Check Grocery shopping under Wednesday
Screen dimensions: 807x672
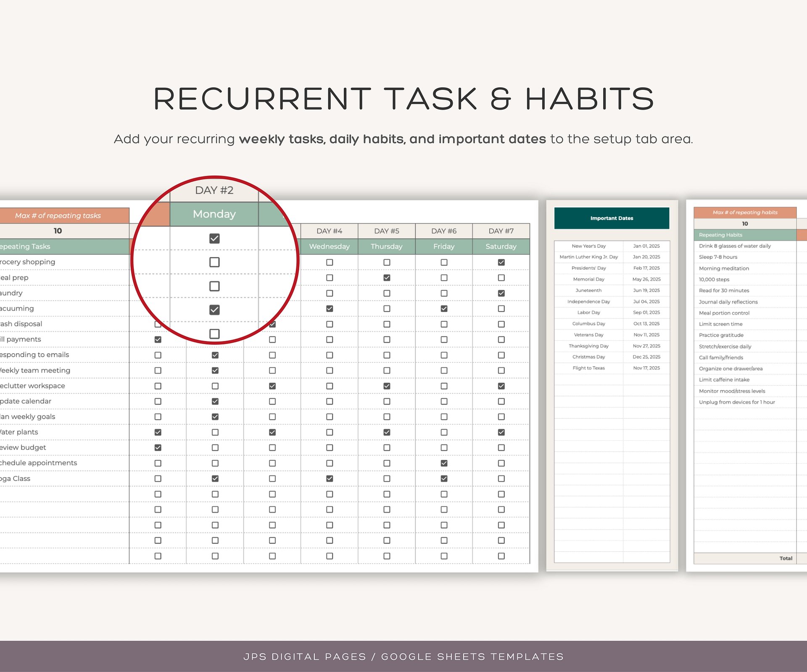pos(330,262)
